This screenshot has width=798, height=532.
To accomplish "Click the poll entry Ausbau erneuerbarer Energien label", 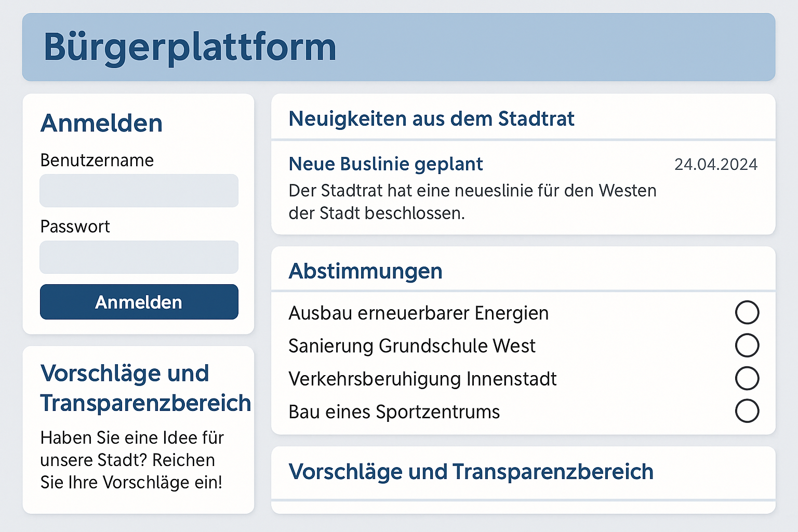I will pos(419,313).
